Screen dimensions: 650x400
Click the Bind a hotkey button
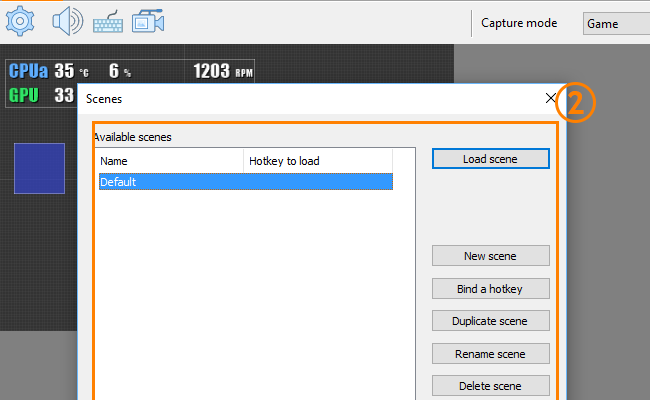click(490, 288)
